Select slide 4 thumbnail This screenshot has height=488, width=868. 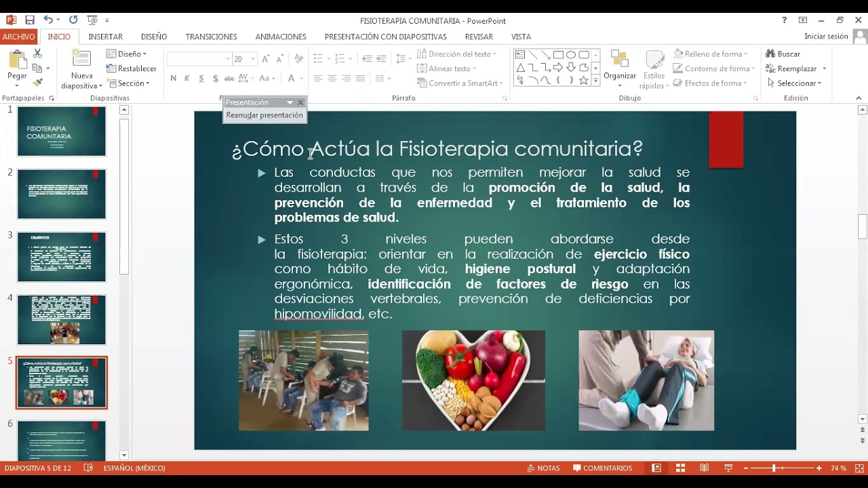[x=62, y=320]
